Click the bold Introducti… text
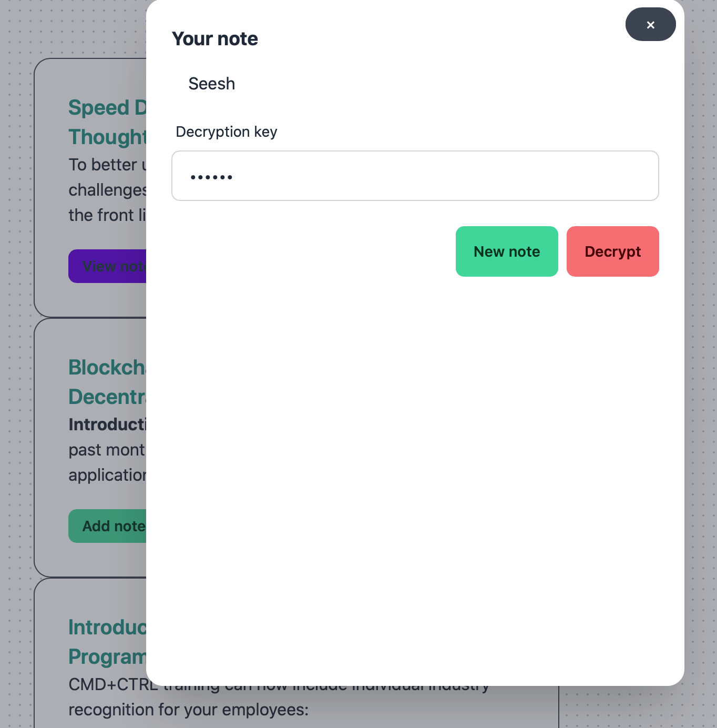 point(107,424)
